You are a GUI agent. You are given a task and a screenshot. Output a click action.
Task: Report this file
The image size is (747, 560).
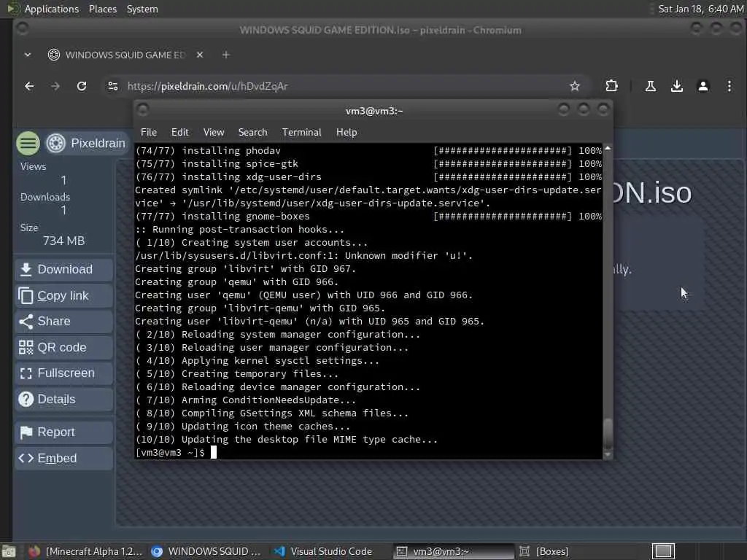[64, 432]
